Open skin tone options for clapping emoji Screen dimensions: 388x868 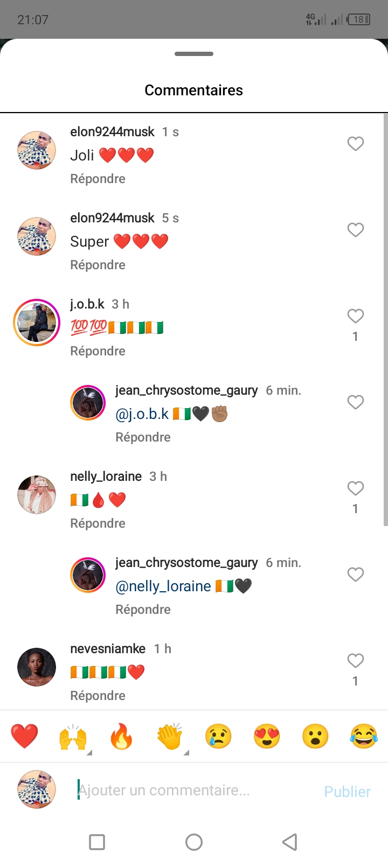click(186, 752)
